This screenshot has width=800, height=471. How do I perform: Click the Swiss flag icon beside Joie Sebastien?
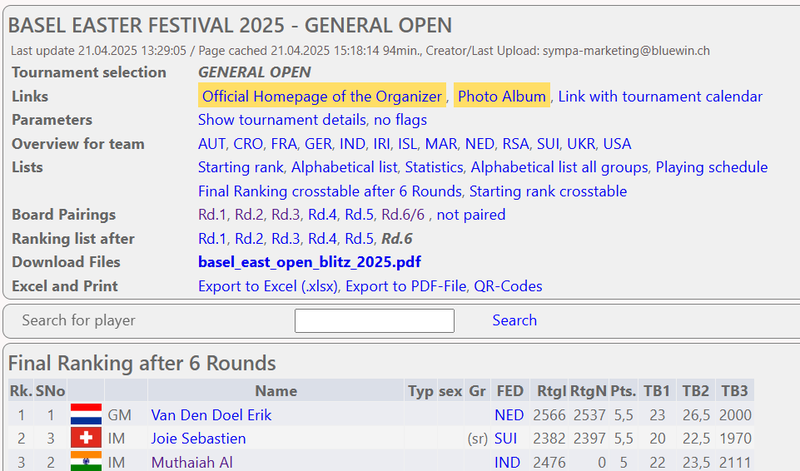(86, 438)
